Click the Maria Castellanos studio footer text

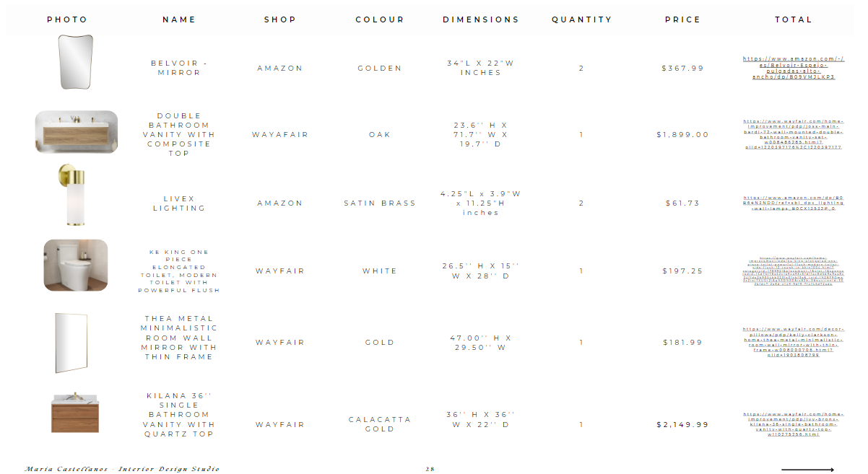(x=121, y=469)
